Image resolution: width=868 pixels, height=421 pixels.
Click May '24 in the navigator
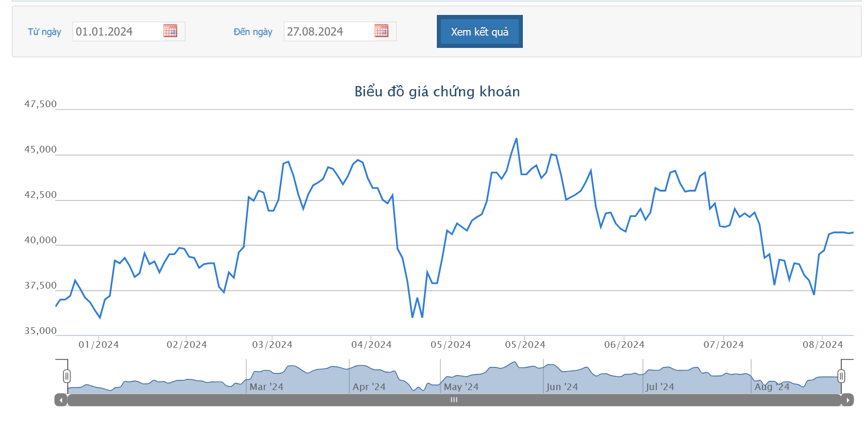pos(461,387)
